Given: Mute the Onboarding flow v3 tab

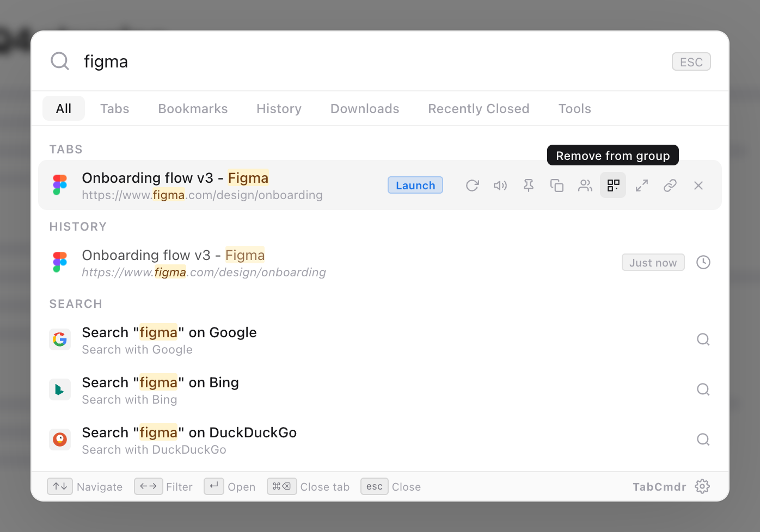Looking at the screenshot, I should click(x=500, y=185).
